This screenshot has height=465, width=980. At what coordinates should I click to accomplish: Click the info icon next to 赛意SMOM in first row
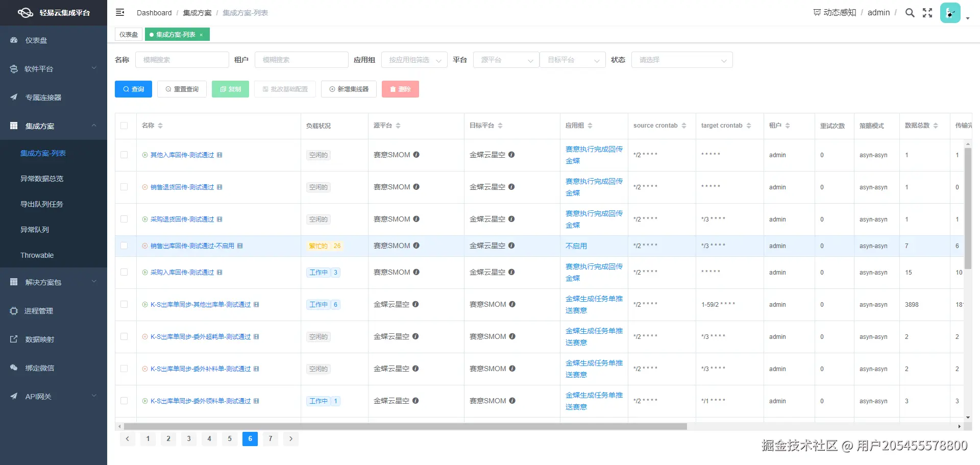pyautogui.click(x=416, y=155)
